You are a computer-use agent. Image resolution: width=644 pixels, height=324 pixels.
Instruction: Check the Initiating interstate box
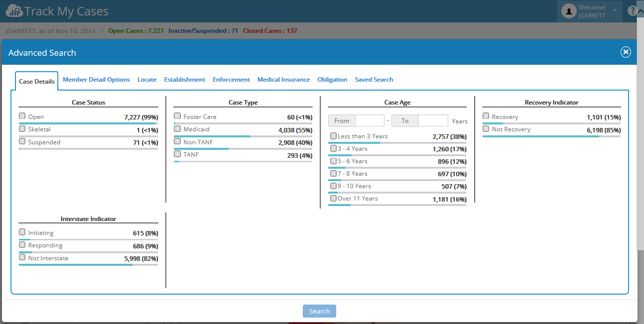(x=22, y=232)
